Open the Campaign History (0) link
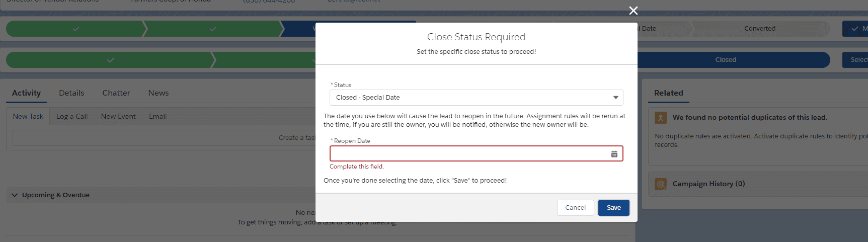 click(708, 184)
